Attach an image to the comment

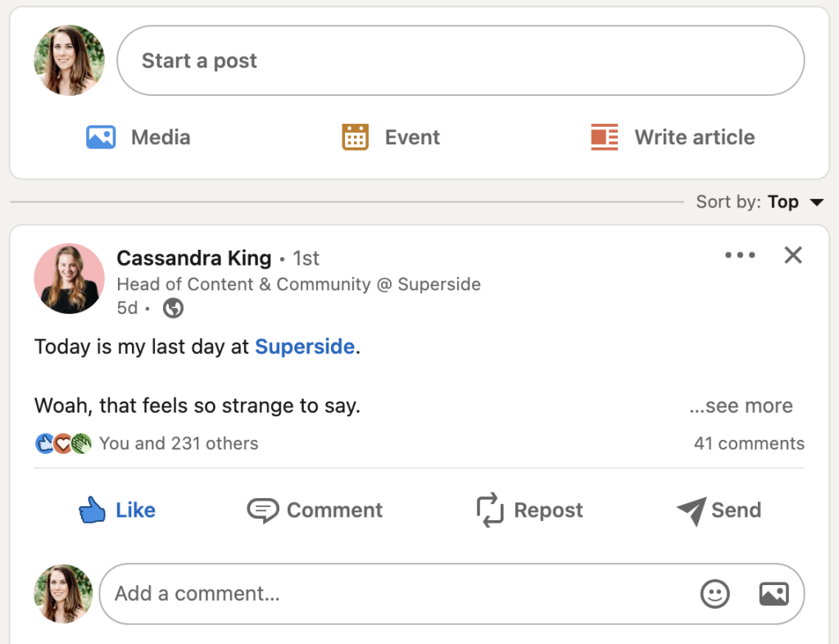click(x=773, y=593)
